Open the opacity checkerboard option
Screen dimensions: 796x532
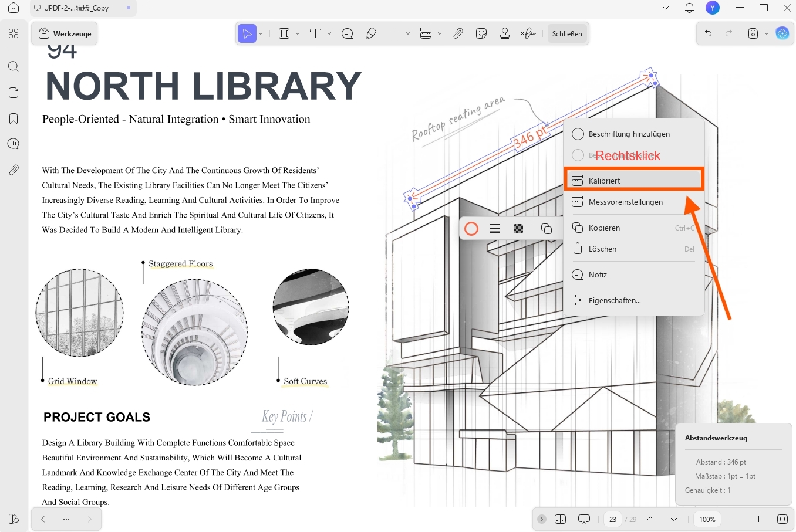(518, 229)
